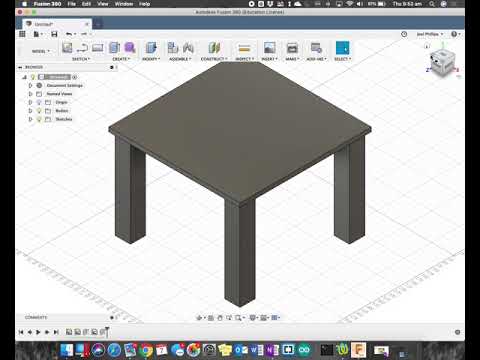Viewport: 480px width, 360px height.
Task: Open the data panel grid icon
Action: 22,34
